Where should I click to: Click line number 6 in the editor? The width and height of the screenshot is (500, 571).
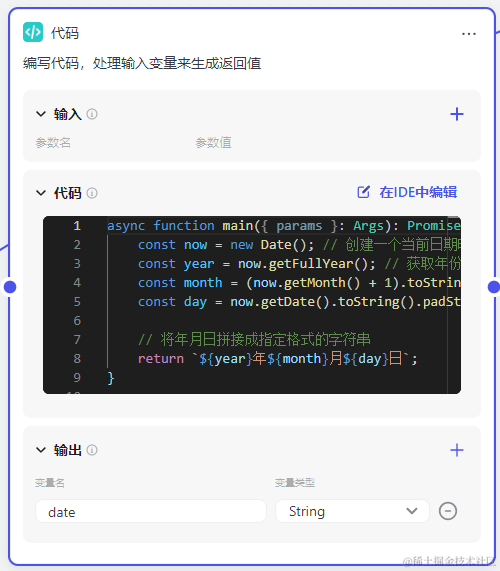pos(77,320)
